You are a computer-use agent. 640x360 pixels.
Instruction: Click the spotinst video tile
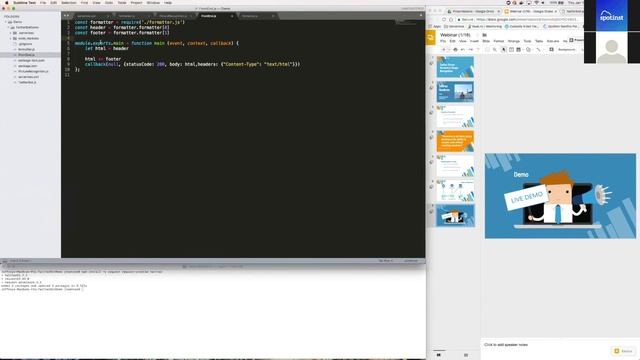(611, 16)
